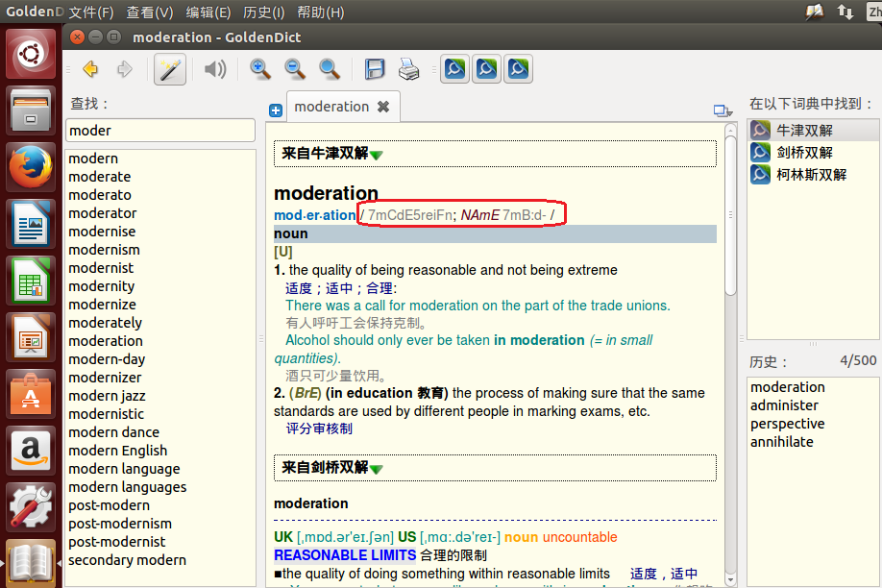
Task: Select 'moderately' in the word list
Action: pyautogui.click(x=105, y=323)
